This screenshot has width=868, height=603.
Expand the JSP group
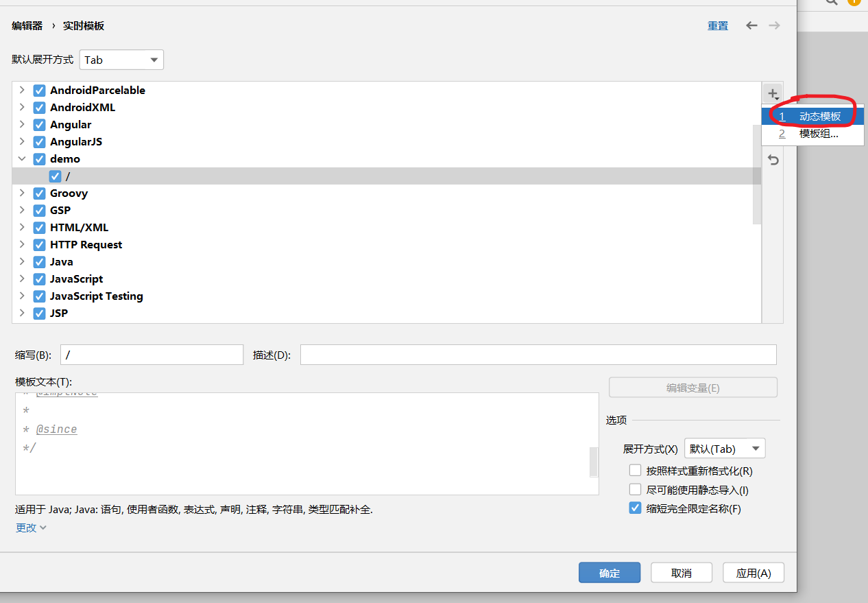tap(22, 313)
